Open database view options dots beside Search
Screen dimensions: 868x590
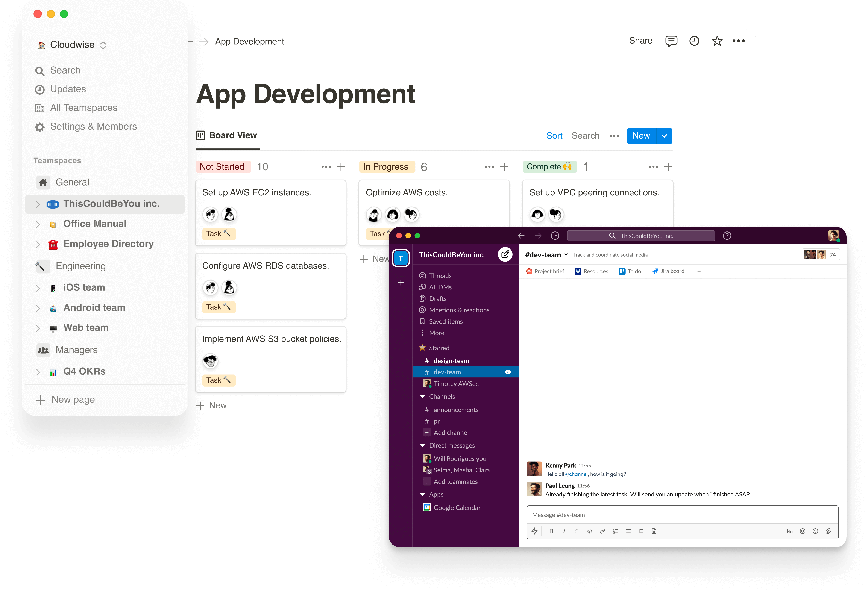(614, 136)
